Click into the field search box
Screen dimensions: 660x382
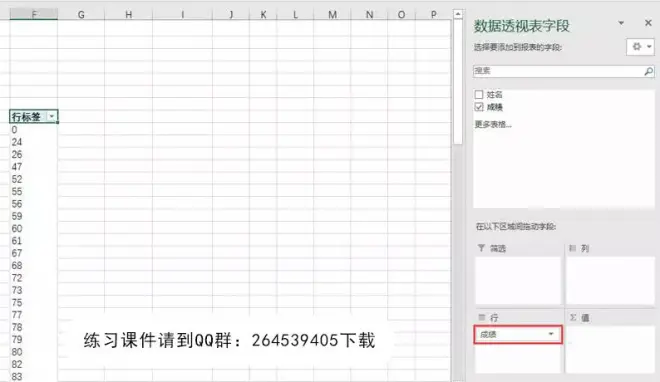(x=559, y=71)
